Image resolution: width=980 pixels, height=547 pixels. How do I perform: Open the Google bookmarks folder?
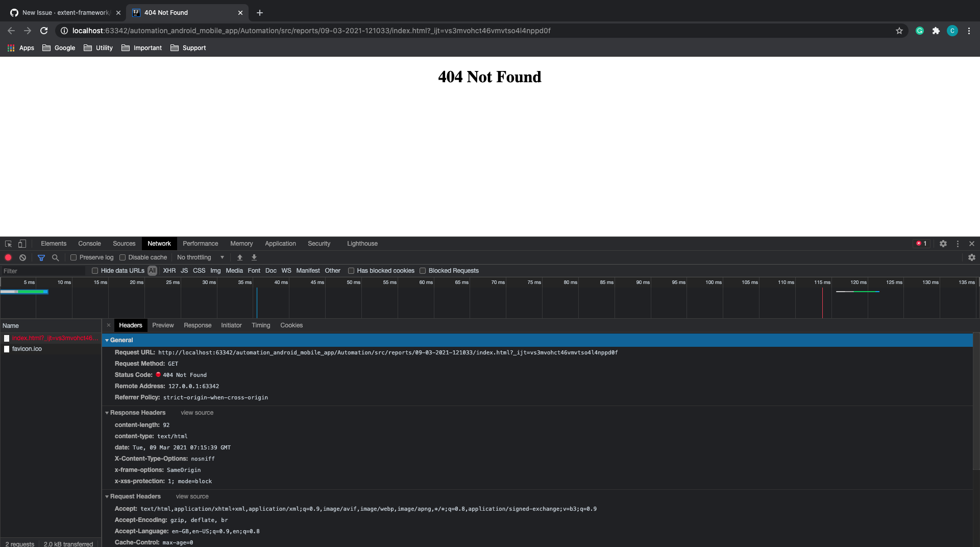pos(59,48)
